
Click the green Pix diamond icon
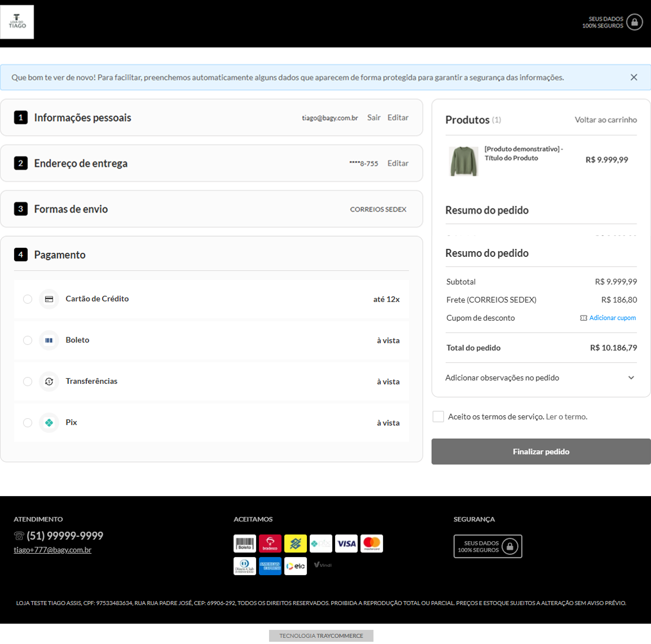[49, 423]
